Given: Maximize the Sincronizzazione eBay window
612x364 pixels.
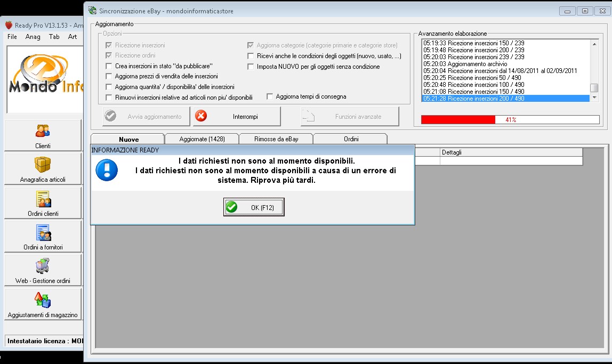Looking at the screenshot, I should [585, 11].
